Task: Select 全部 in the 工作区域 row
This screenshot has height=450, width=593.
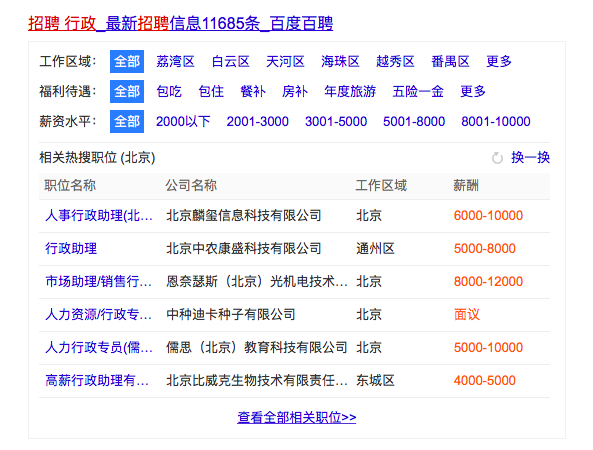Action: tap(127, 61)
